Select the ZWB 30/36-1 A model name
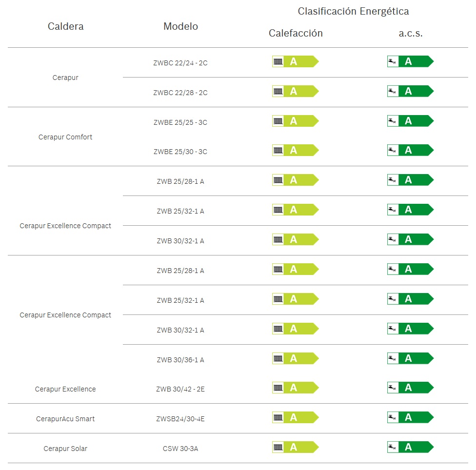The height and width of the screenshot is (470, 476). click(x=180, y=359)
